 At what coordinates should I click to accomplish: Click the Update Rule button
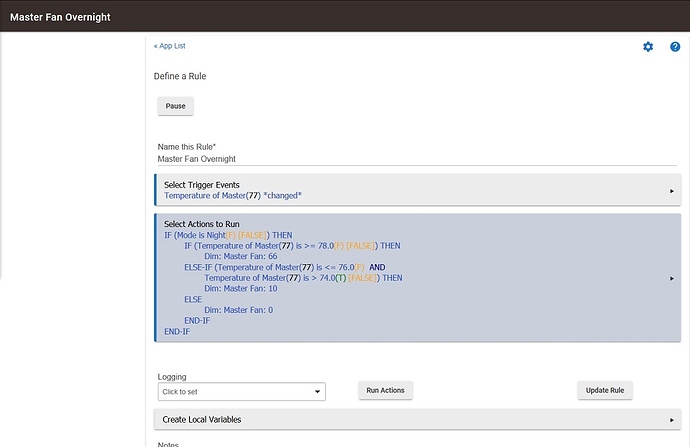click(x=605, y=390)
